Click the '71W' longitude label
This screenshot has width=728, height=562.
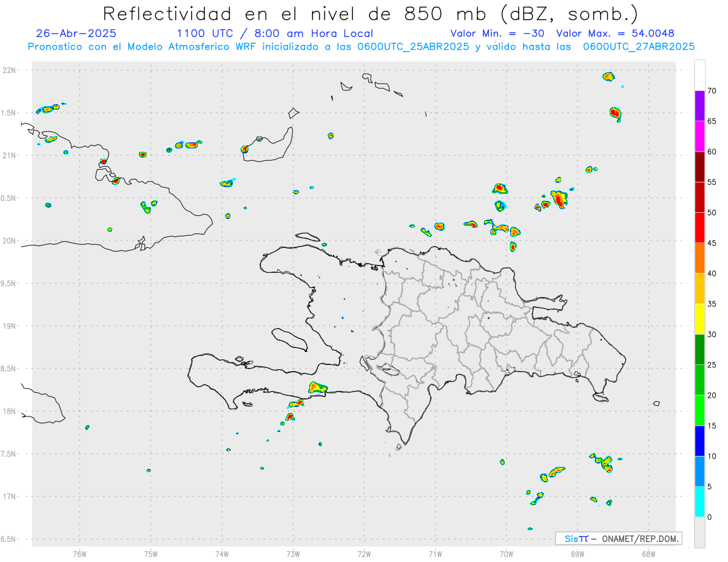coord(435,554)
